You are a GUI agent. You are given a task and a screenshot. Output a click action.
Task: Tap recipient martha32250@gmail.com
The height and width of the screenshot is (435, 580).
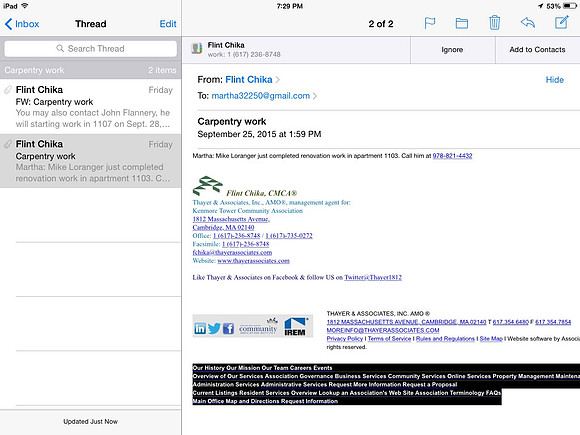(260, 96)
